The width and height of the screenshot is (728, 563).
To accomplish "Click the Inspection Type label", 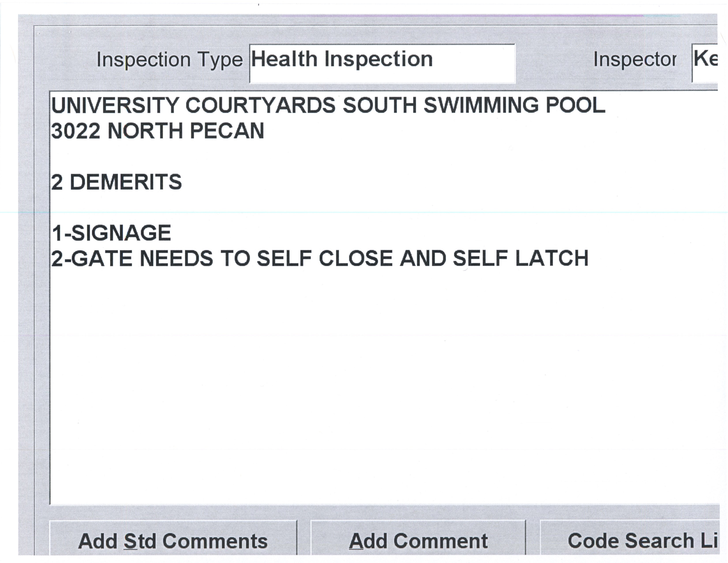I will coord(169,60).
